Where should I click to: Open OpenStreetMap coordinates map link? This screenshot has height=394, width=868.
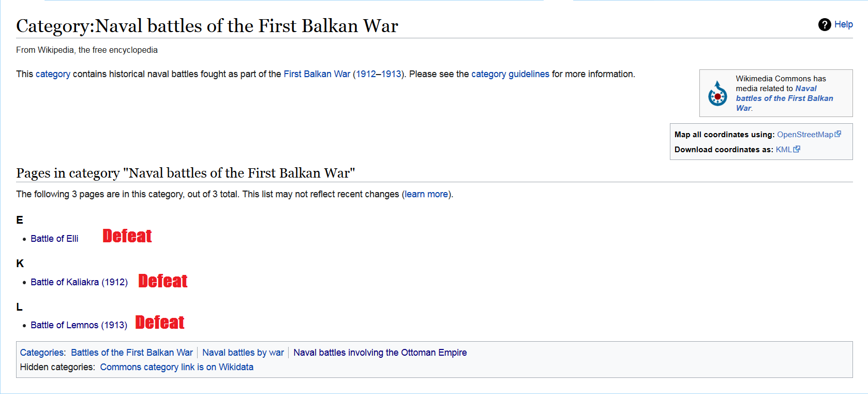click(x=805, y=135)
